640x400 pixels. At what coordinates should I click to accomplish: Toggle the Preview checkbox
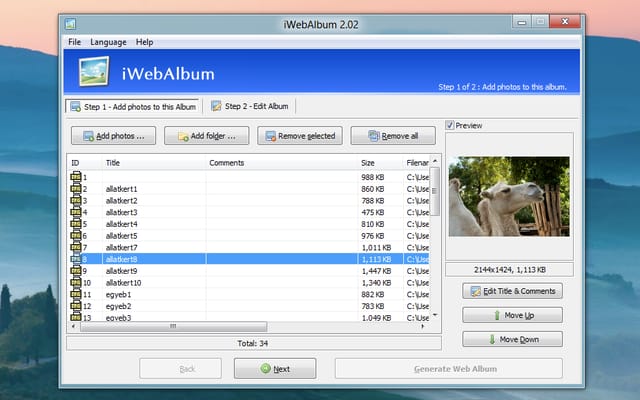click(x=450, y=125)
